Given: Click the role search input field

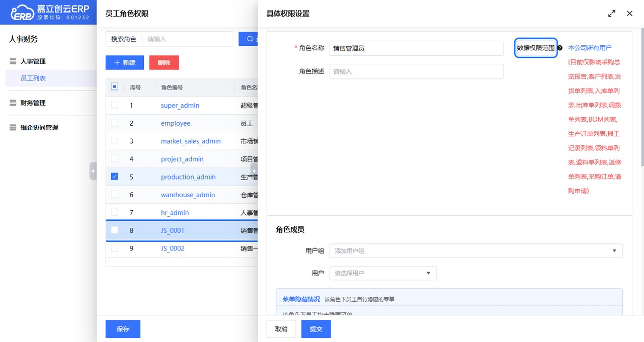Looking at the screenshot, I should coord(188,39).
